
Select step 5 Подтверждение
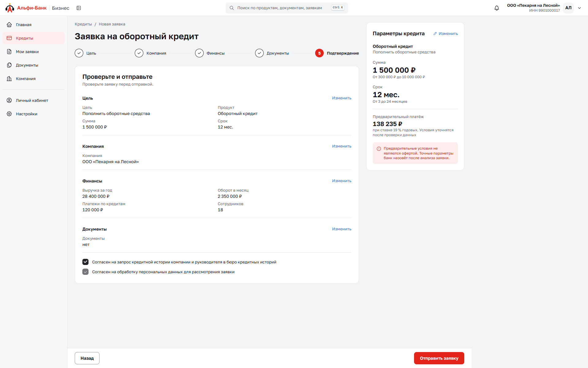pos(337,53)
